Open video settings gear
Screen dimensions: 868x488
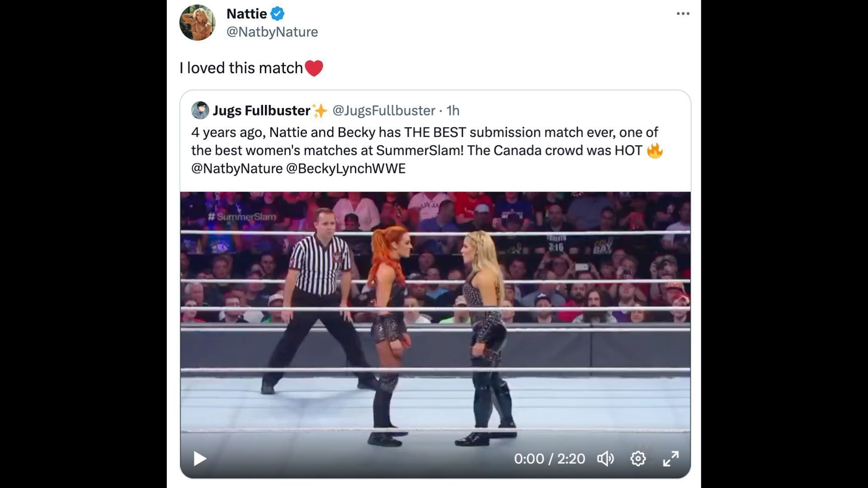638,459
